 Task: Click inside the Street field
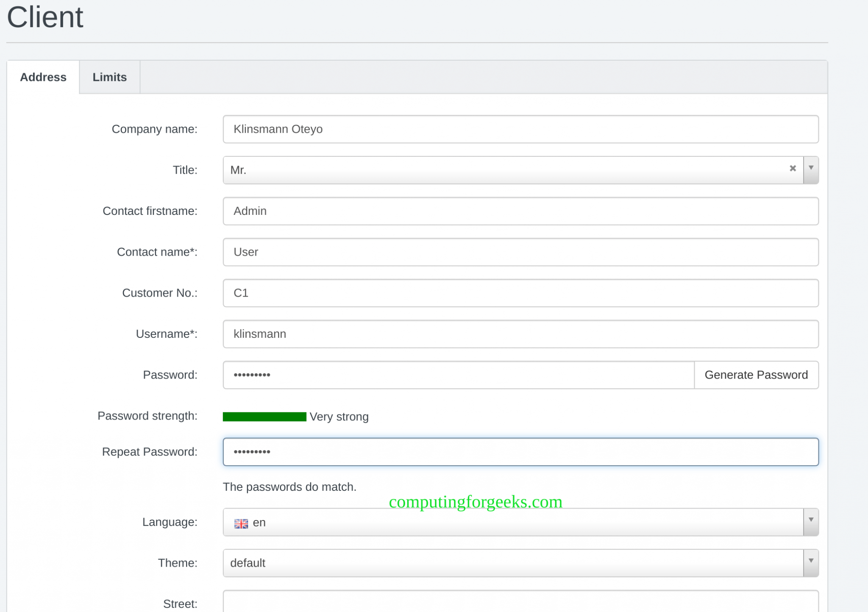[509, 604]
